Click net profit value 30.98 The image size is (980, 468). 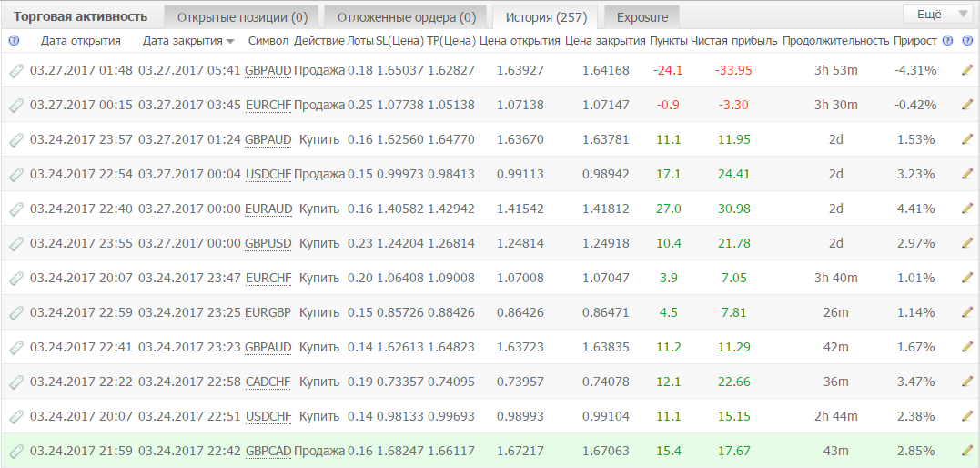click(734, 209)
